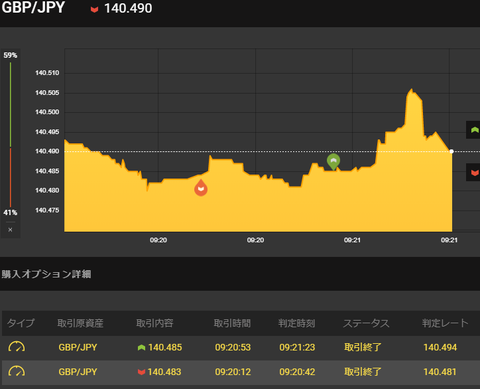Click the 140.505 price axis label

point(47,93)
